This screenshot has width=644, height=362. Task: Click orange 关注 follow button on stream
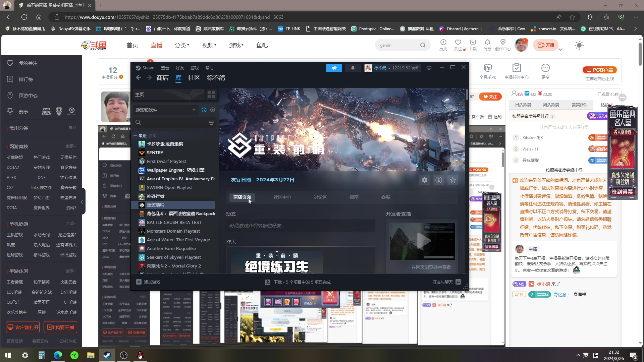click(490, 97)
